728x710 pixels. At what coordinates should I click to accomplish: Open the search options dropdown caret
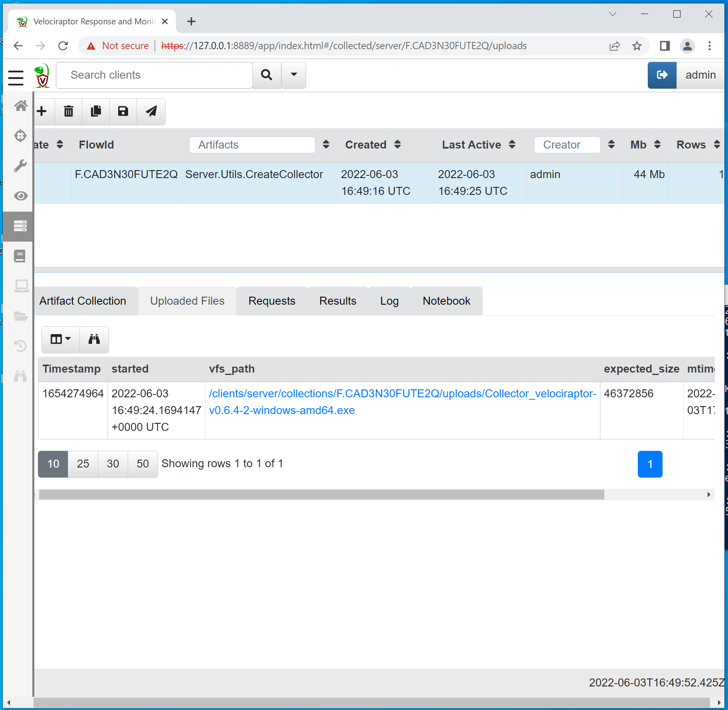[294, 75]
